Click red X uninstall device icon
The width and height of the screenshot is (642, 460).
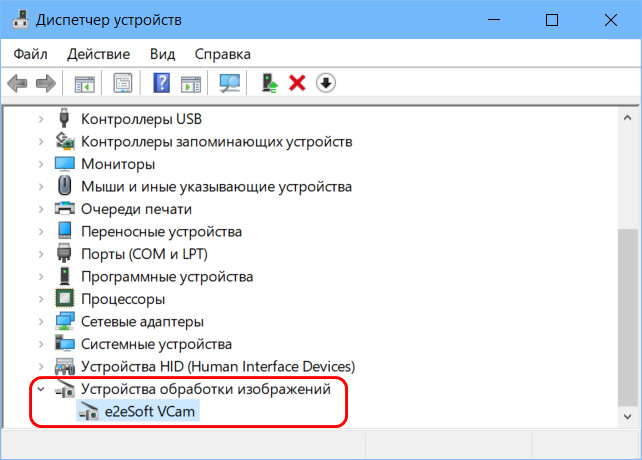[x=297, y=83]
